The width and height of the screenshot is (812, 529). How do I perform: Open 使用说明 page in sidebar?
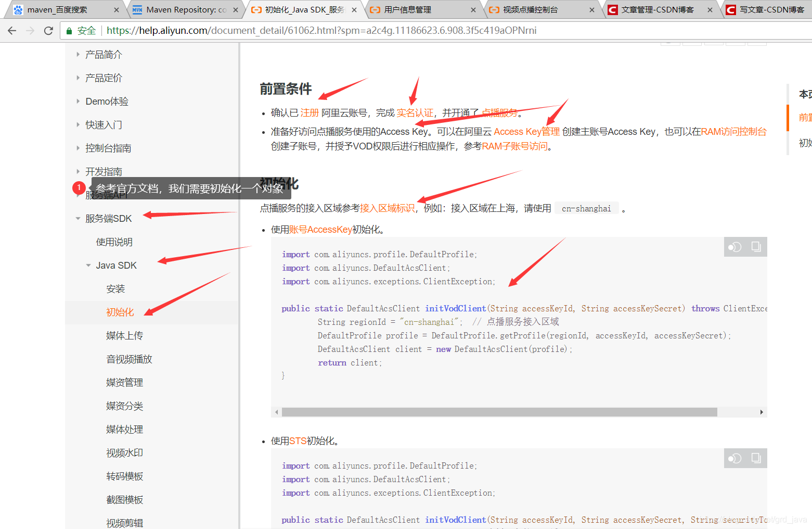pos(114,242)
